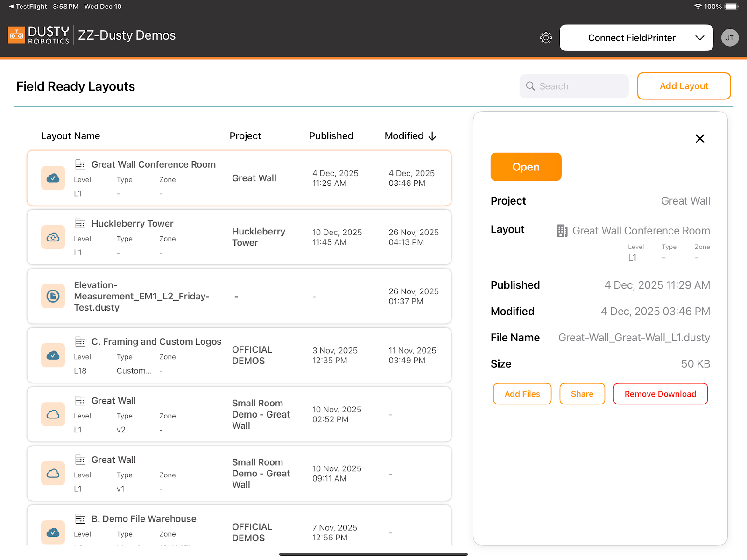Click cloud icon for Great Wall v2 row

tap(53, 414)
